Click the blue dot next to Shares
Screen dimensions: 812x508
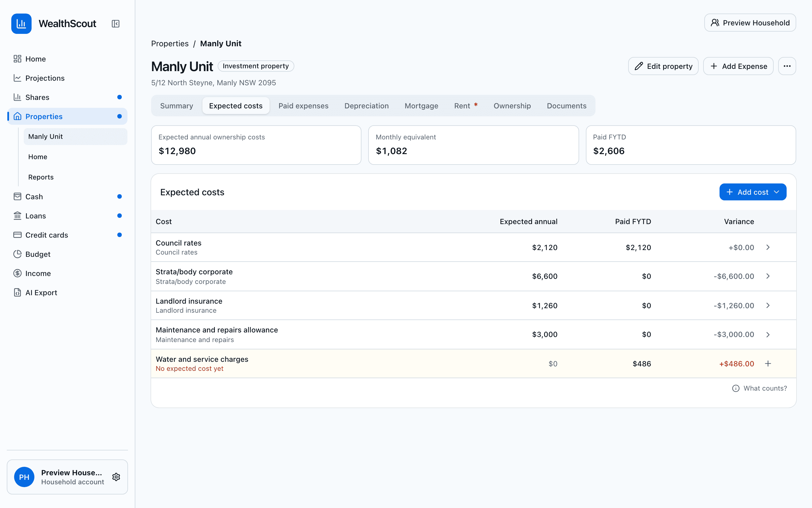120,97
